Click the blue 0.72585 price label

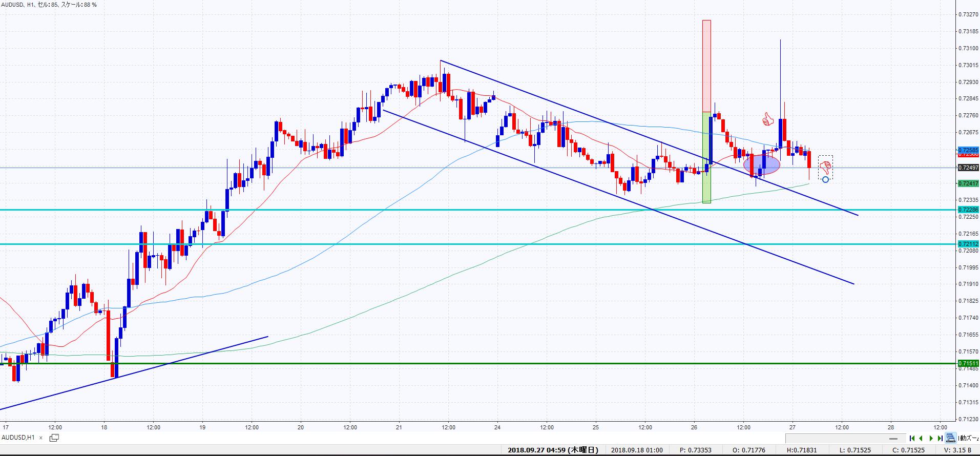[x=968, y=150]
